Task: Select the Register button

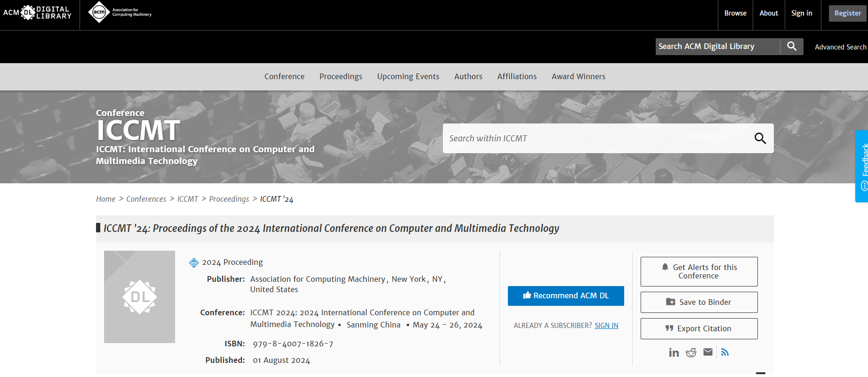Action: click(848, 13)
